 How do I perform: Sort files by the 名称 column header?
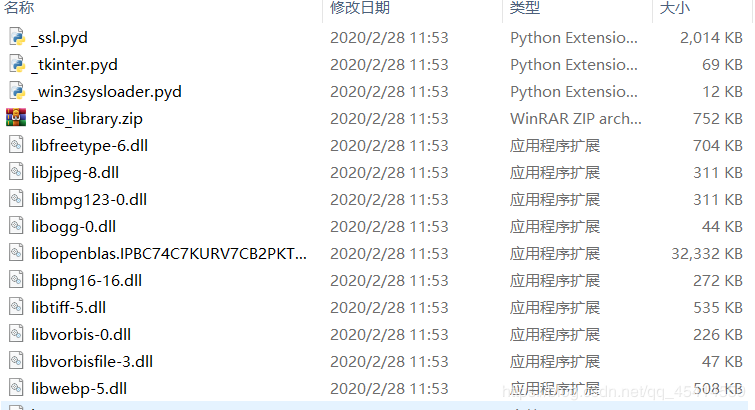pyautogui.click(x=20, y=9)
